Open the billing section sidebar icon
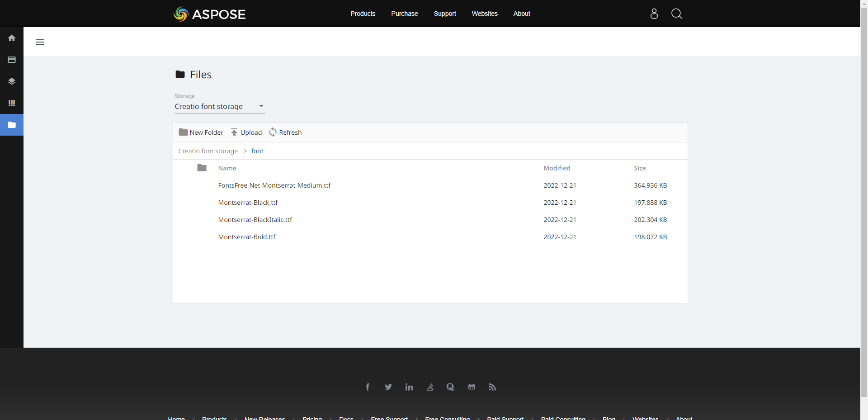868x420 pixels. click(11, 60)
